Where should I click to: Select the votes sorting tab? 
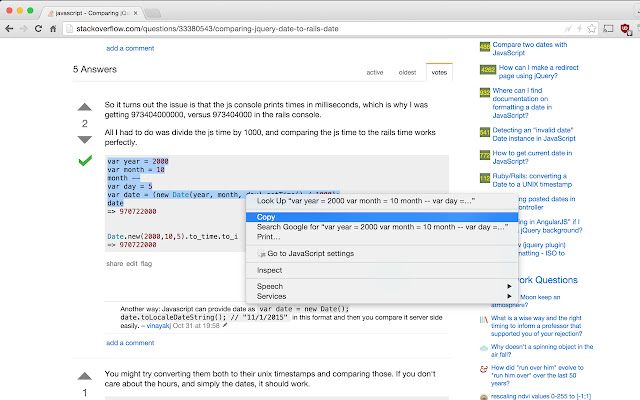coord(439,72)
